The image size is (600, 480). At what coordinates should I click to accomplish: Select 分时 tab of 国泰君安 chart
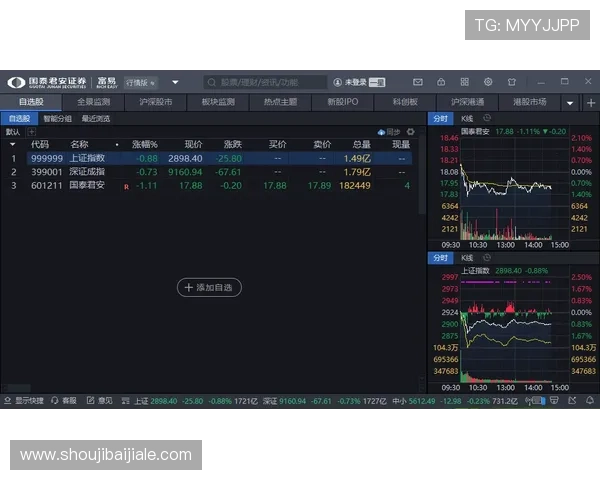(x=440, y=119)
